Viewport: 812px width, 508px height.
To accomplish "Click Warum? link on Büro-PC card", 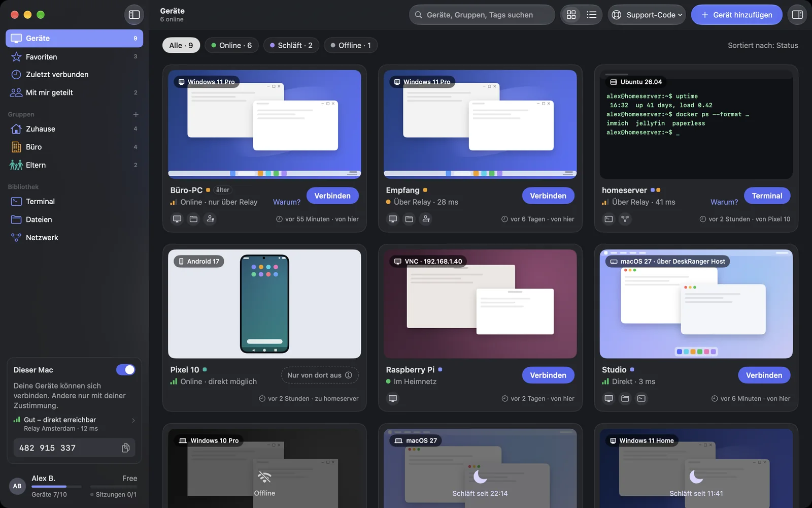I will 287,202.
